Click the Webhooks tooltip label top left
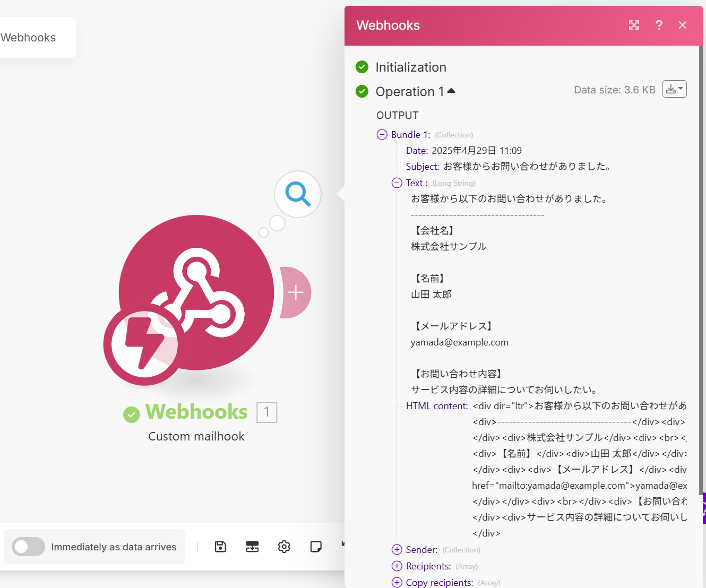706x588 pixels. [28, 38]
